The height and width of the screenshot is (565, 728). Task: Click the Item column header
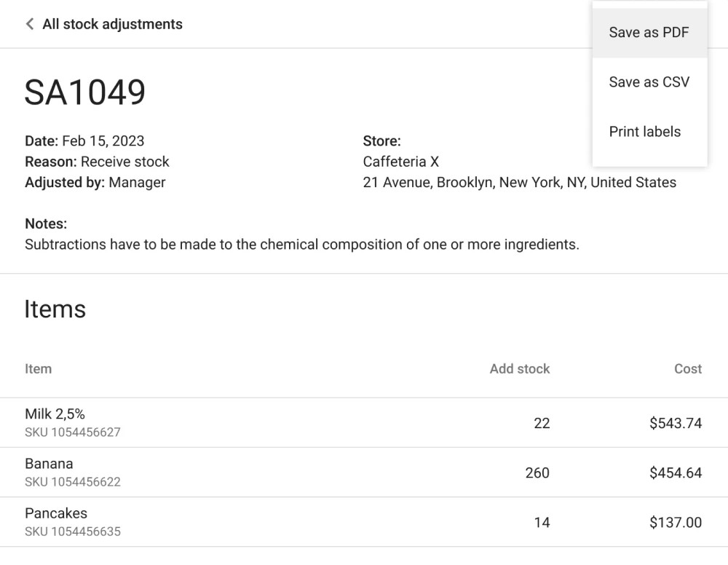[x=38, y=369]
